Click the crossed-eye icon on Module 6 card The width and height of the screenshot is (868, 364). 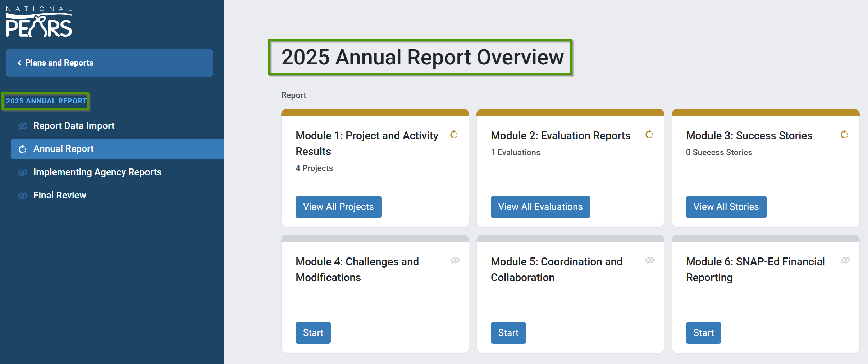coord(845,260)
